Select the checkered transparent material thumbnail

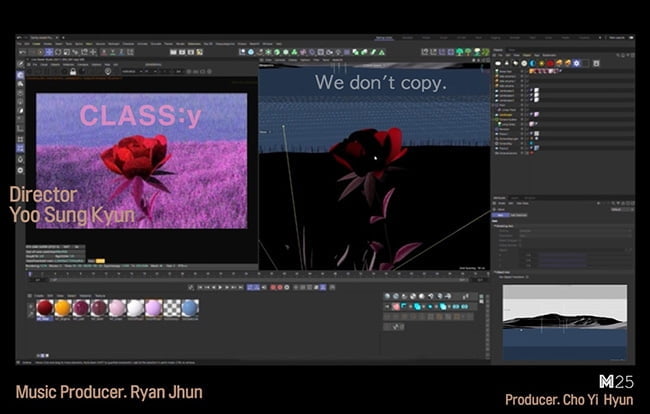[172, 308]
